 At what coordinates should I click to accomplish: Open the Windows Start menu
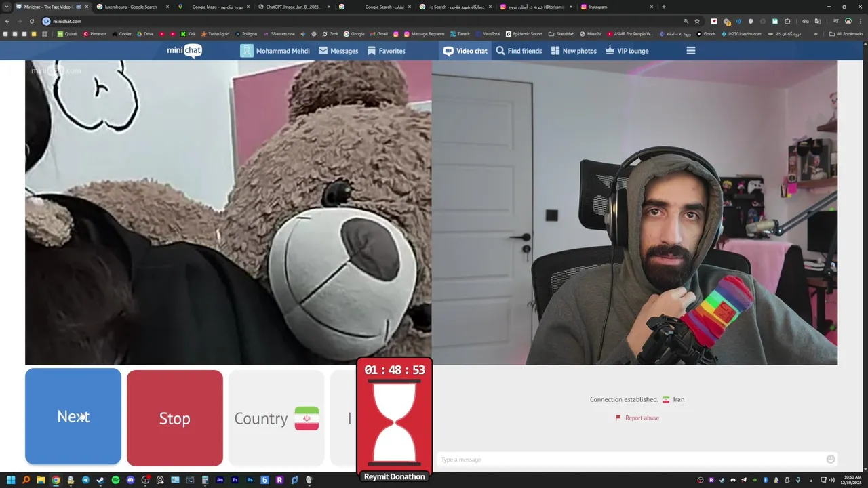tap(11, 480)
